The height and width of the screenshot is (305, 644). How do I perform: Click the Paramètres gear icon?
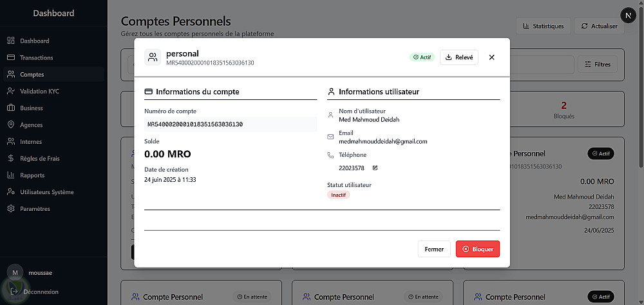pyautogui.click(x=11, y=208)
